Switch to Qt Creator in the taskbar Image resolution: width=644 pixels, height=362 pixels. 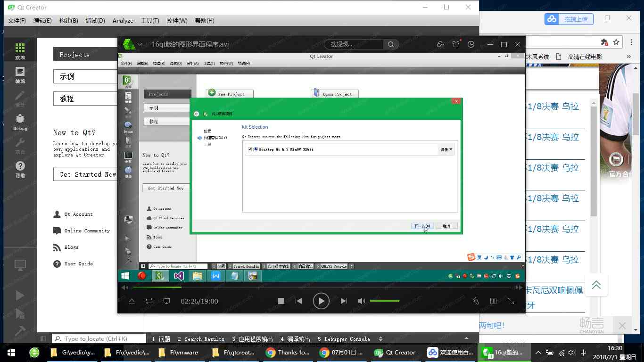pos(396,352)
